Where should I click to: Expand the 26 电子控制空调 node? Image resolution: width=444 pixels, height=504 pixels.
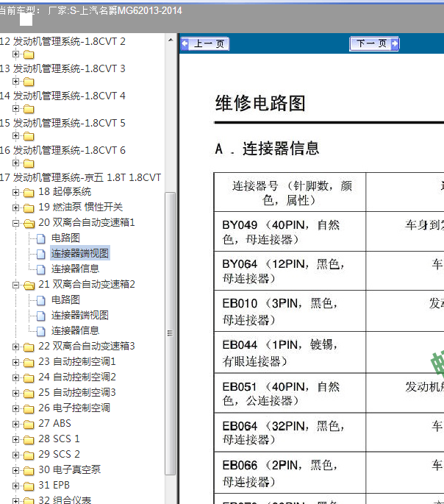(15, 408)
